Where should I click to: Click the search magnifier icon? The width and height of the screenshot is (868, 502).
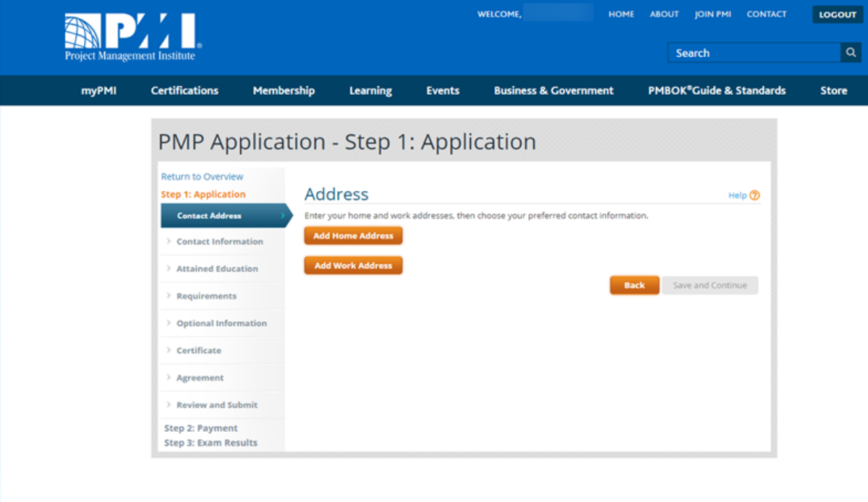coord(851,53)
